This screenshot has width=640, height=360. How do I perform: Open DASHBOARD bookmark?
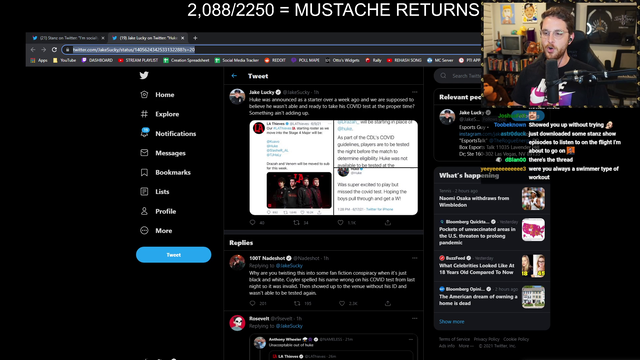coord(97,60)
